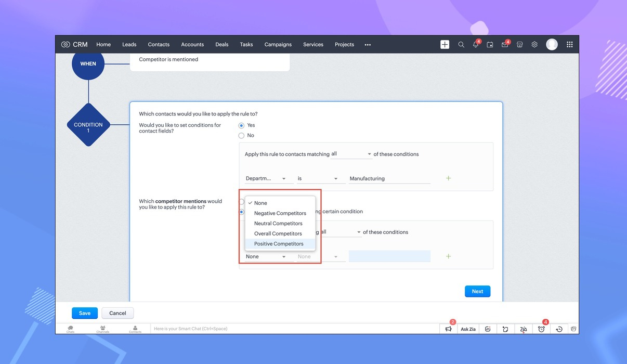Click the Save button
The image size is (627, 364).
coord(85,313)
